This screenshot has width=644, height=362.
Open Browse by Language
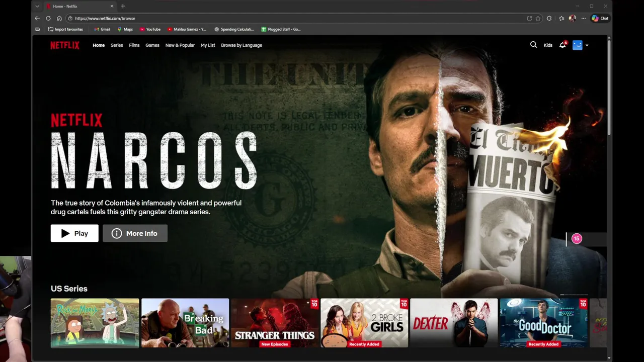(242, 45)
